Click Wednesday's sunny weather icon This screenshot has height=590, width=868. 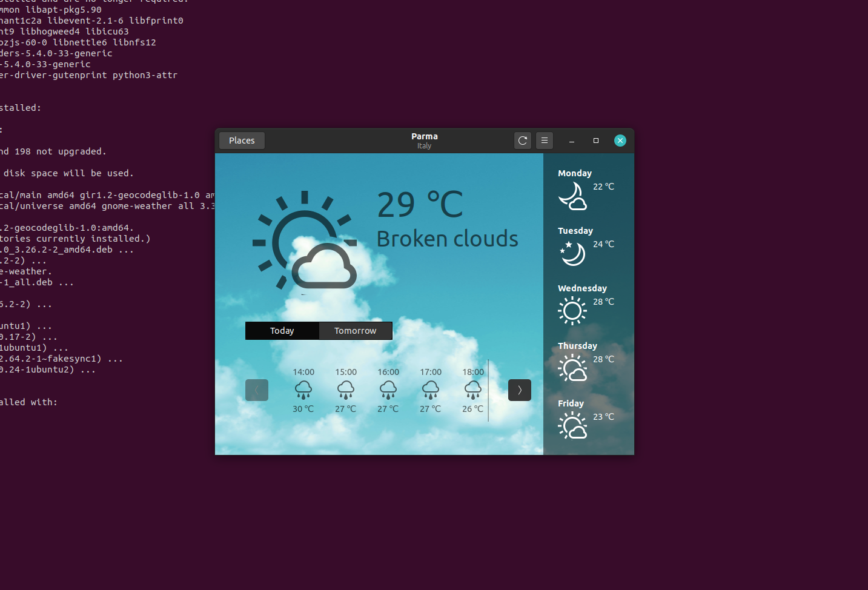coord(572,310)
